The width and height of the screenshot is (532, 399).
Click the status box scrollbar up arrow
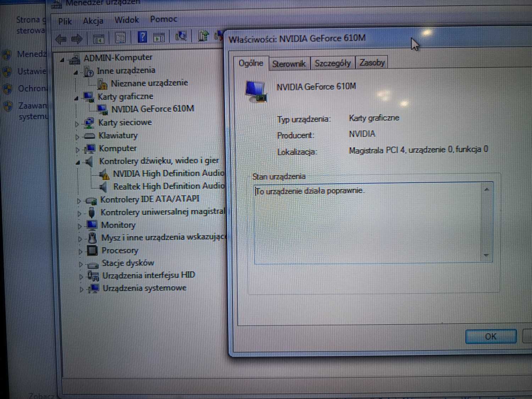pyautogui.click(x=487, y=190)
